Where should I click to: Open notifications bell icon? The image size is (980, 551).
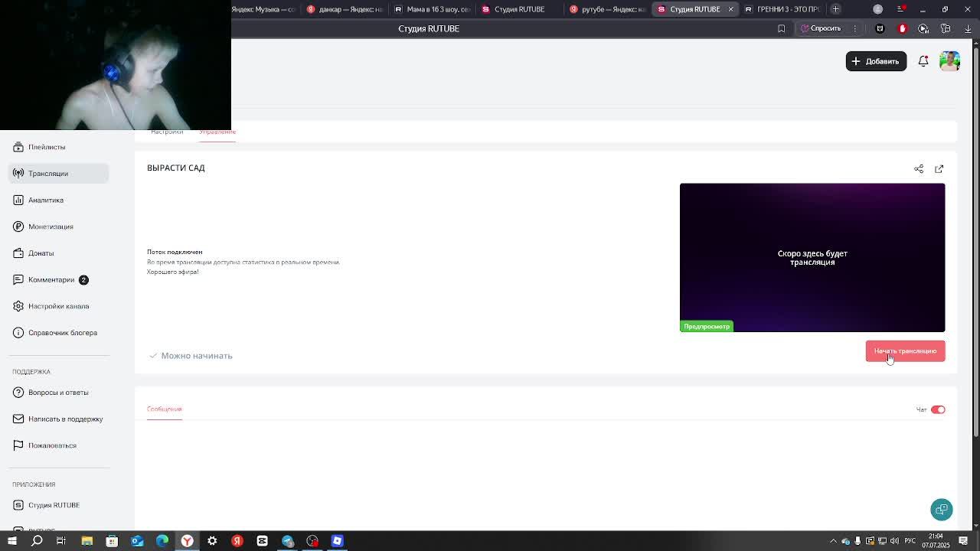coord(923,61)
